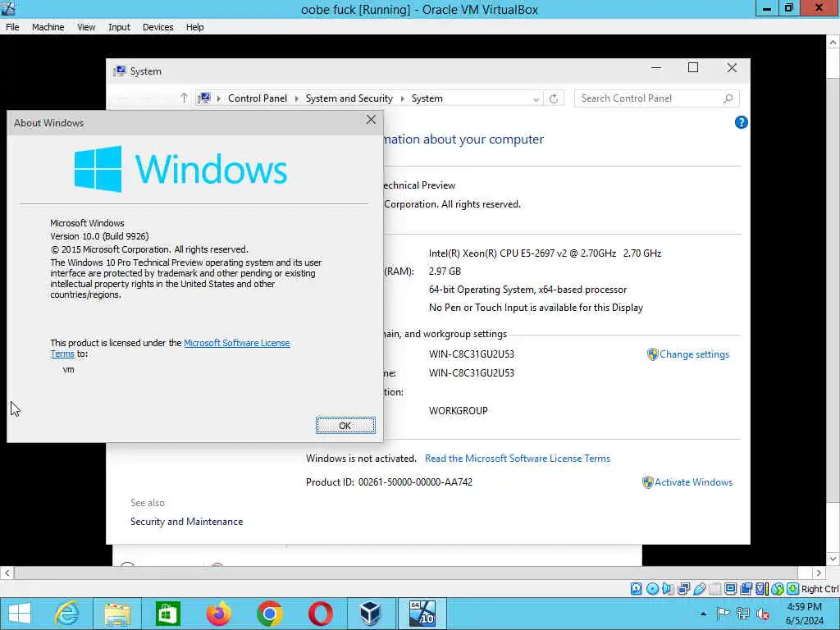Open the Microsoft Software License Terms link in About Windows
The height and width of the screenshot is (630, 840).
tap(237, 343)
